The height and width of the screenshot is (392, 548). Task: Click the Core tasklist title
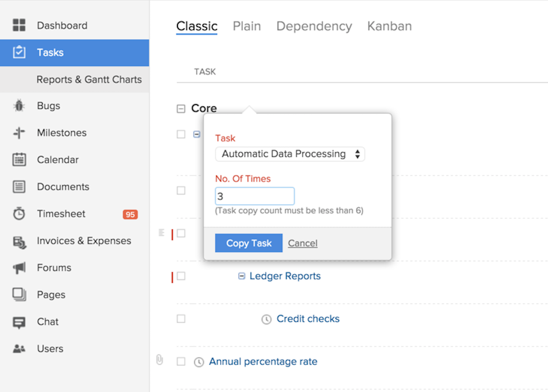pyautogui.click(x=204, y=108)
